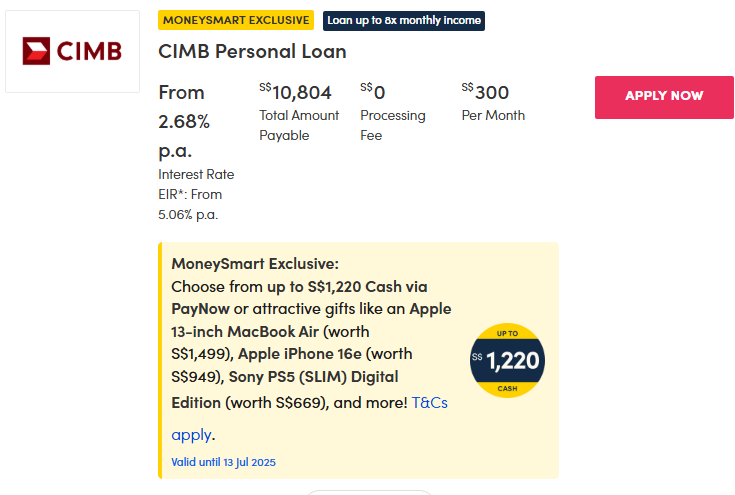
Task: Click the 'Loan up to 8x monthly income' tag
Action: [403, 20]
